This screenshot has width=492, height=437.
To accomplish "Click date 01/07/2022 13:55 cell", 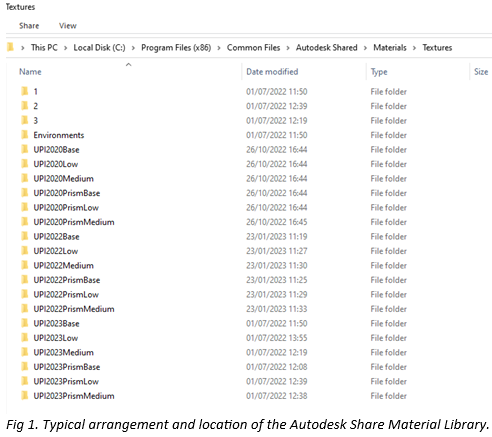I will (277, 338).
